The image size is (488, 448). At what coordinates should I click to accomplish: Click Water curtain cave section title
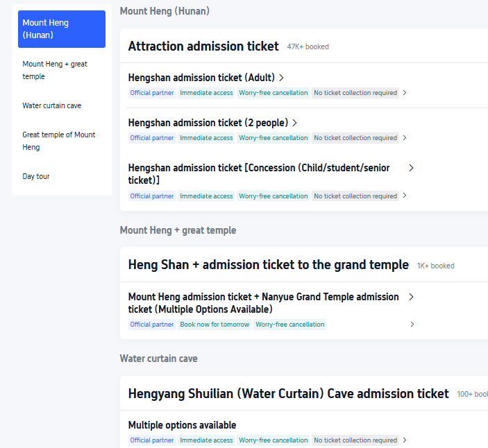pos(159,359)
